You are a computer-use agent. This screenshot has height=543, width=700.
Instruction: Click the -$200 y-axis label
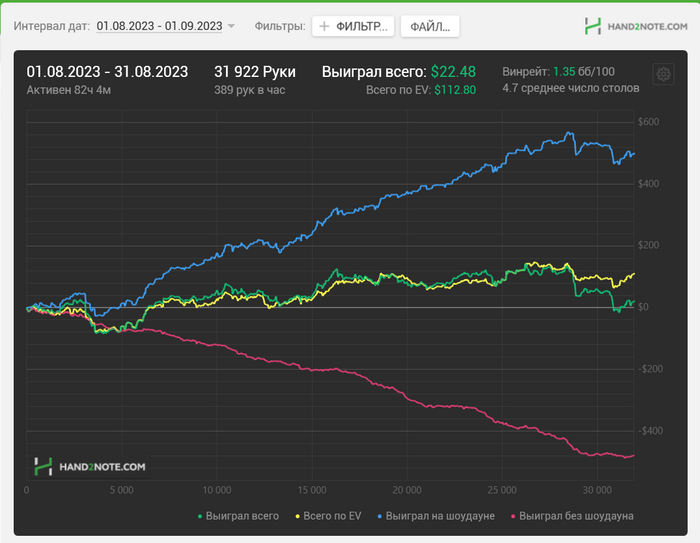click(650, 369)
